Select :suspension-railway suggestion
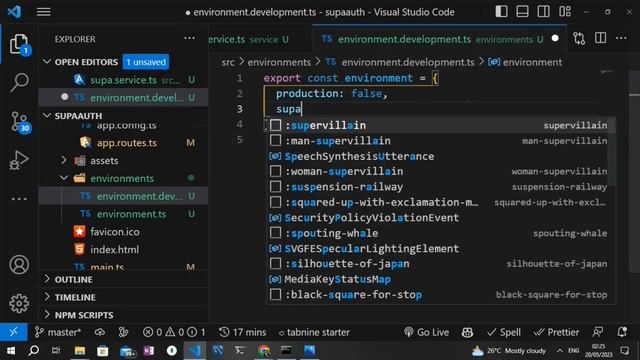 click(440, 187)
